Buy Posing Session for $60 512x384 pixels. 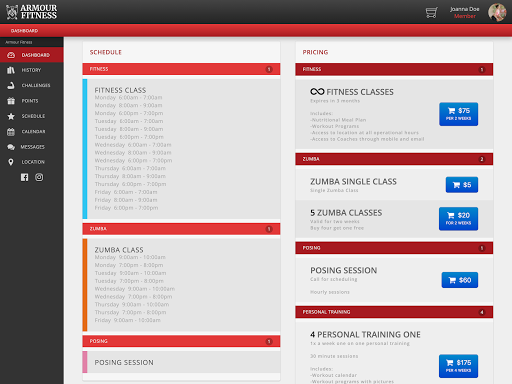(460, 280)
